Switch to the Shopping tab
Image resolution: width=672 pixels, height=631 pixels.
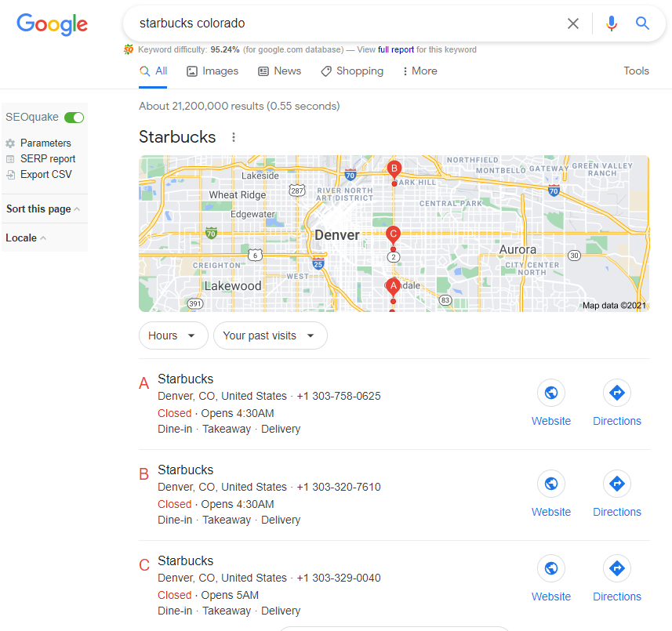click(352, 71)
